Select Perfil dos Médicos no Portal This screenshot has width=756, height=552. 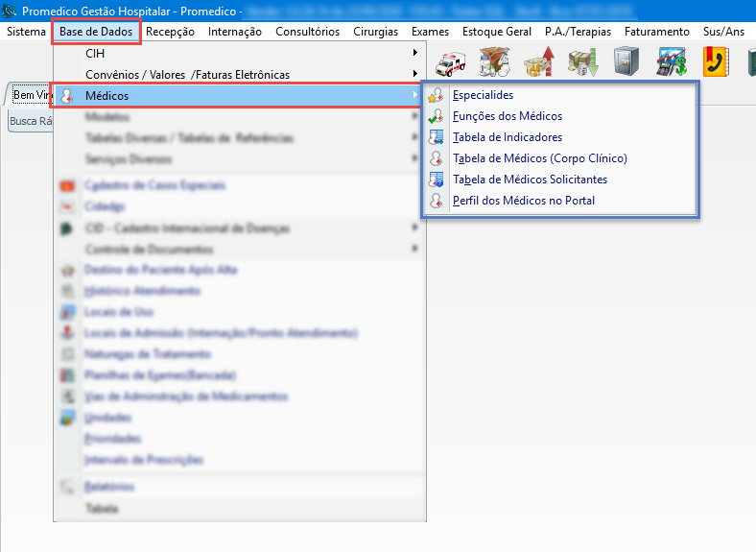(x=524, y=201)
